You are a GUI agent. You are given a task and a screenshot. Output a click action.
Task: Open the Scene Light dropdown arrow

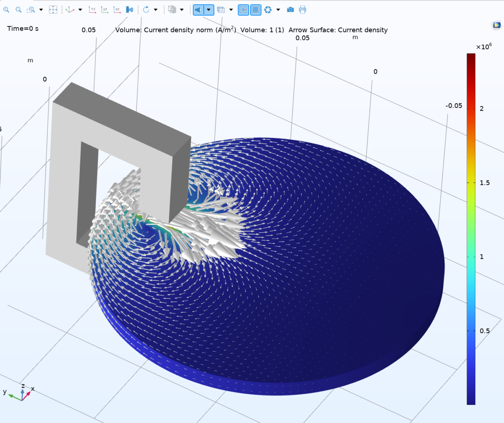[x=209, y=10]
